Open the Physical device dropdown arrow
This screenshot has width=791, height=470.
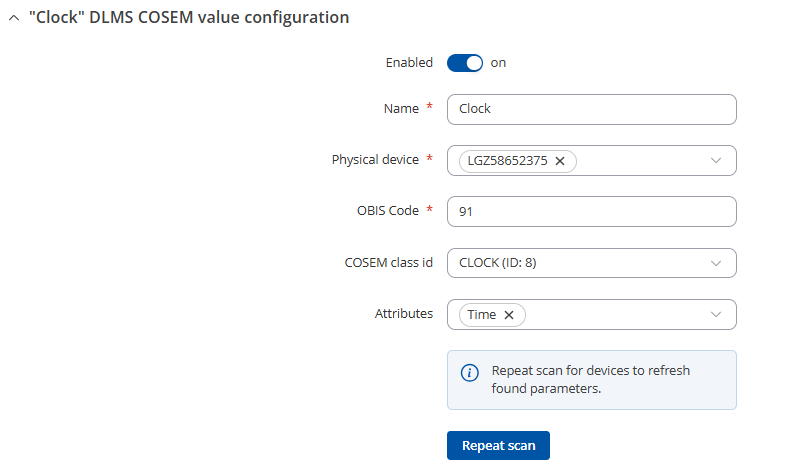(x=715, y=160)
